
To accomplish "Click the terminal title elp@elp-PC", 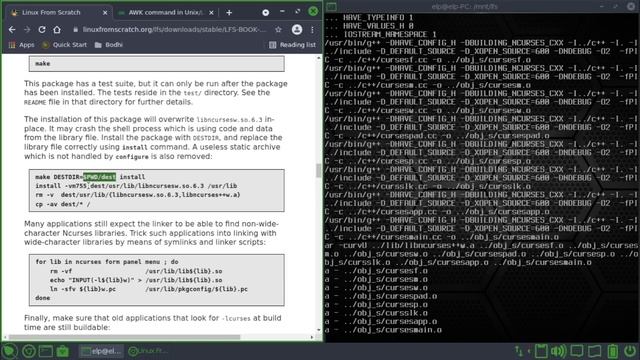I will click(x=464, y=6).
